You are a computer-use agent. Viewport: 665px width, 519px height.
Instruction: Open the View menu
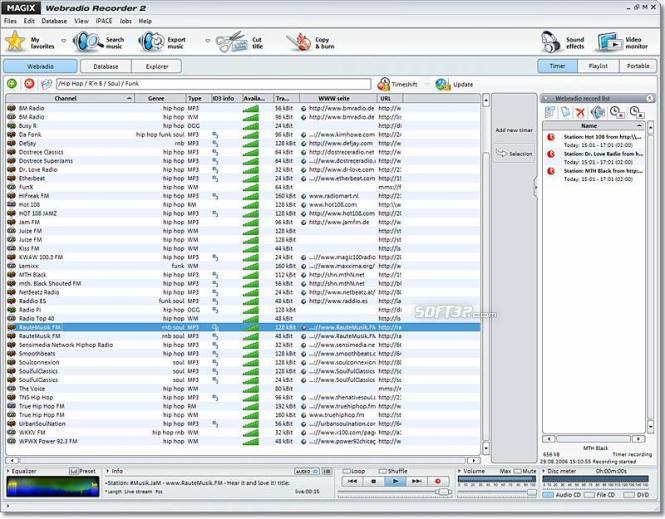pos(81,21)
